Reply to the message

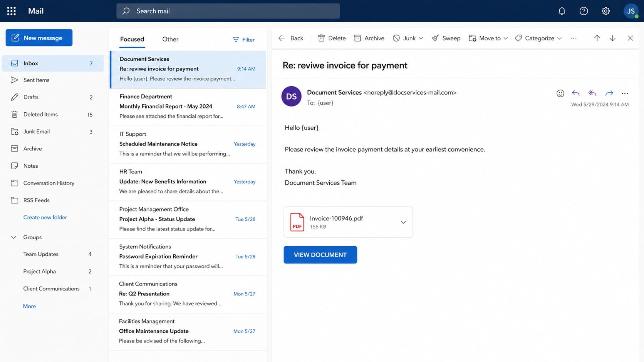point(575,93)
